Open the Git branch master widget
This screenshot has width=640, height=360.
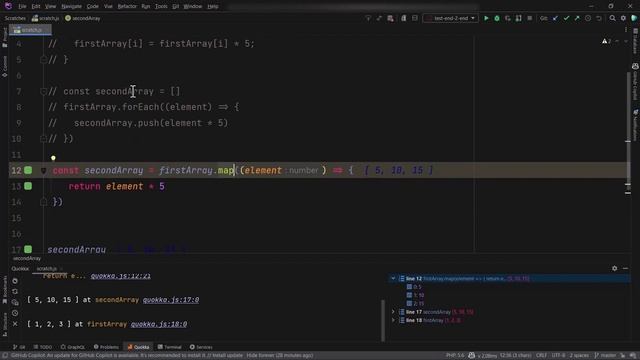click(605, 356)
